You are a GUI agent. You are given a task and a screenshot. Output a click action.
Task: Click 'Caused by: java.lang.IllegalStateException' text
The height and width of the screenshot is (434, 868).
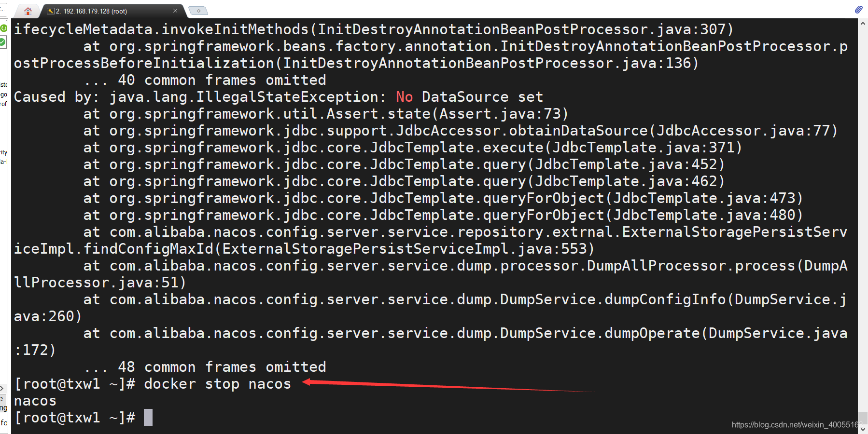coord(196,97)
